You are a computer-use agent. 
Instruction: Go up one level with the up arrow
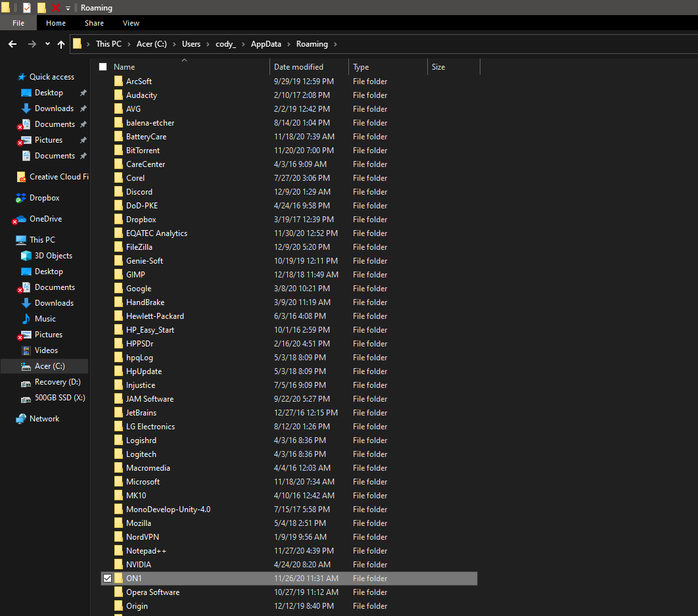click(61, 44)
